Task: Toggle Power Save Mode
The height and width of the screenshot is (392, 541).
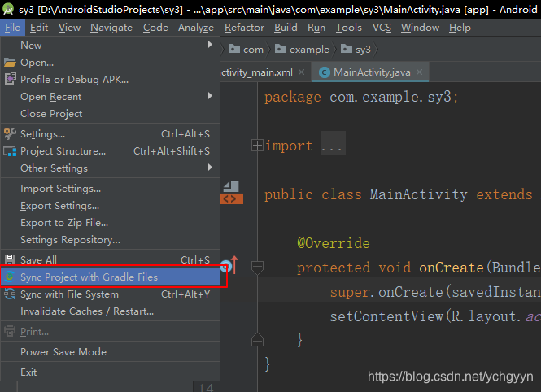Action: tap(111, 351)
